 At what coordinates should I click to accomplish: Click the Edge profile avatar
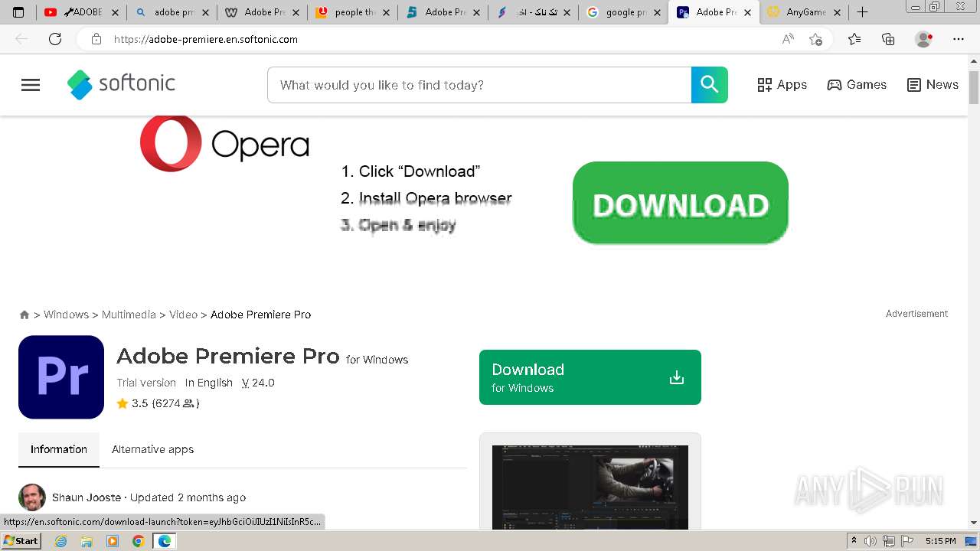click(x=924, y=39)
